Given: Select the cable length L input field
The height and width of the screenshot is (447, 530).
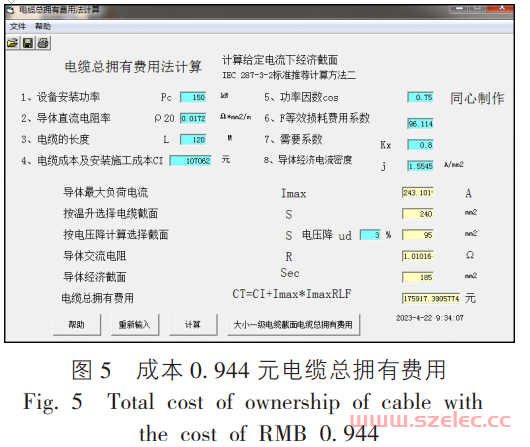Looking at the screenshot, I should coord(193,140).
